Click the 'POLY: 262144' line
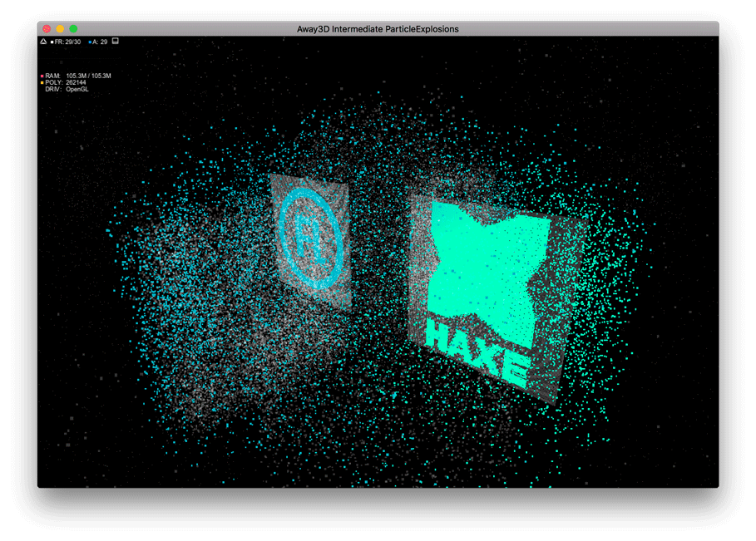Screen dimensions: 756x541 (x=66, y=83)
